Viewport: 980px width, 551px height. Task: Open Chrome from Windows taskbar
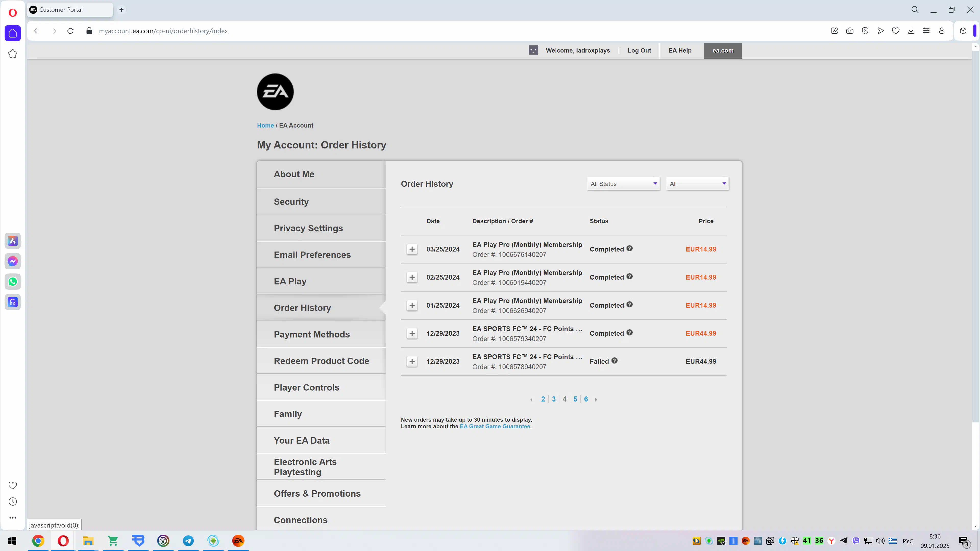[38, 541]
